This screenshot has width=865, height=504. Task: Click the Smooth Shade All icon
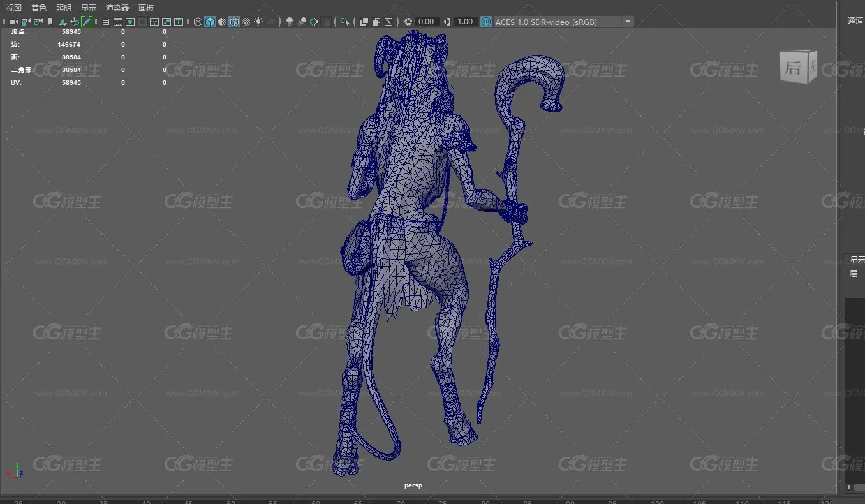(210, 22)
